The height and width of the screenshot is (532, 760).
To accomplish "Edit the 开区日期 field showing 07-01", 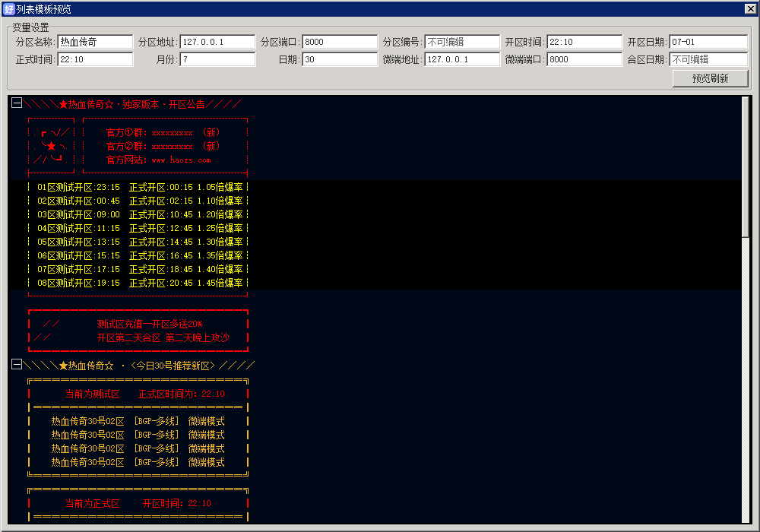I will tap(708, 42).
